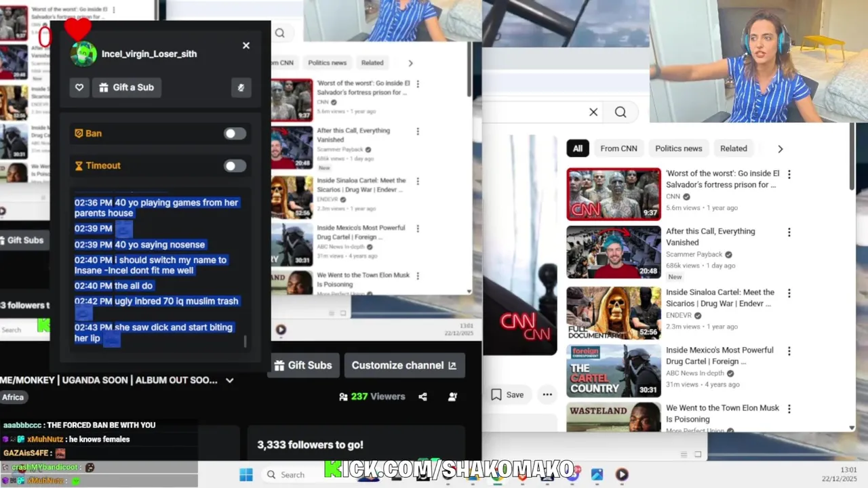The image size is (868, 488).
Task: Click the viewers icon beside 237 Viewers
Action: pyautogui.click(x=343, y=396)
